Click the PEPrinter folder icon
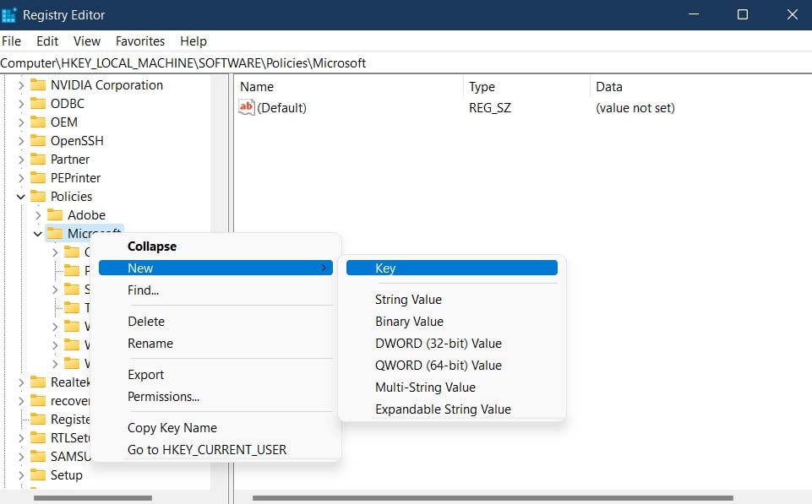Screen dimensions: 812x504 (38, 178)
